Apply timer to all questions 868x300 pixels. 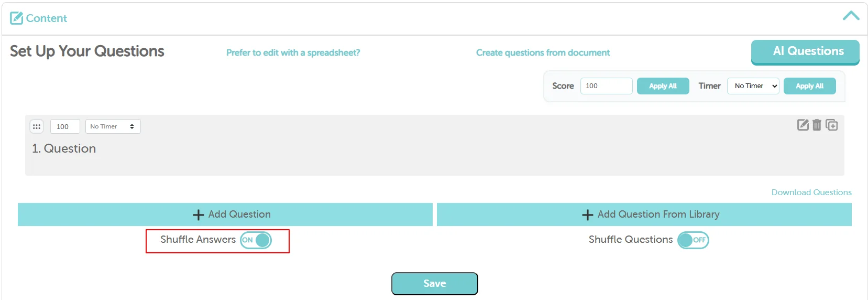809,86
